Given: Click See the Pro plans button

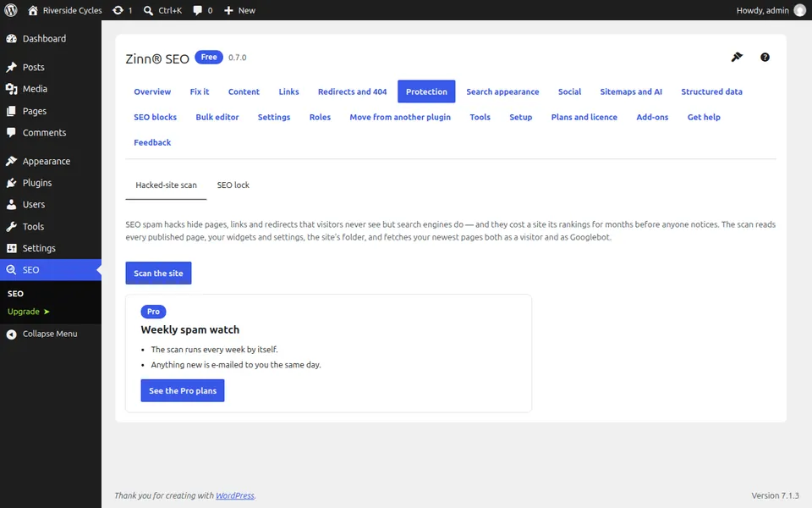Looking at the screenshot, I should click(x=183, y=391).
